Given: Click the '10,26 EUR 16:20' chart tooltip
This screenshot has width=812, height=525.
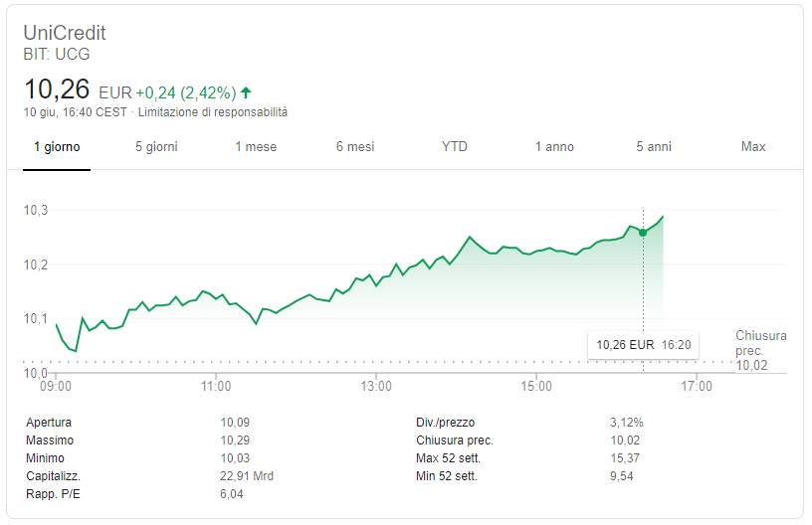Looking at the screenshot, I should (x=643, y=345).
